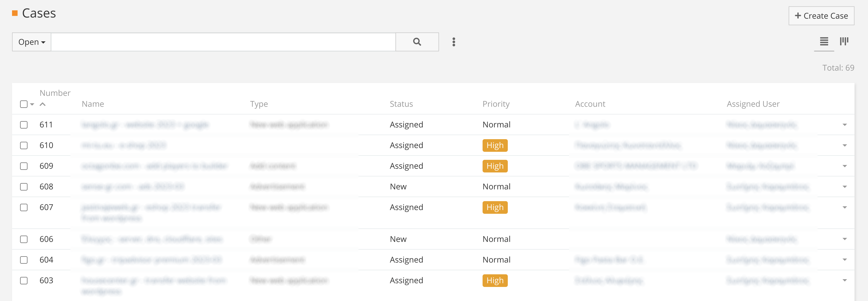Sort by Number column header
Viewport: 868px width, 301px height.
[55, 93]
